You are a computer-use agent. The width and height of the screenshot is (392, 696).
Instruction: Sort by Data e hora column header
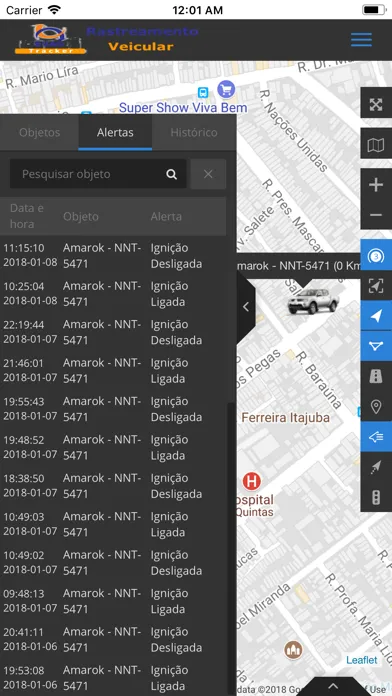tap(27, 216)
